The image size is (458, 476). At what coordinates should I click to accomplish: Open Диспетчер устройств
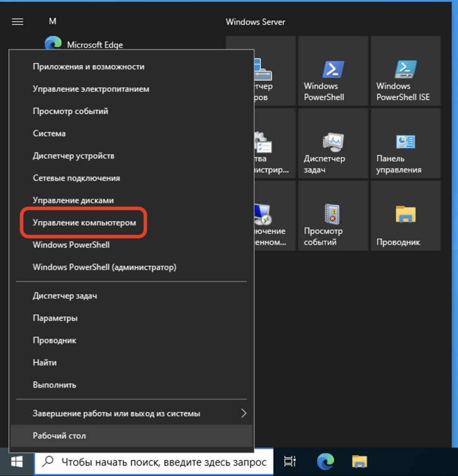[132, 156]
